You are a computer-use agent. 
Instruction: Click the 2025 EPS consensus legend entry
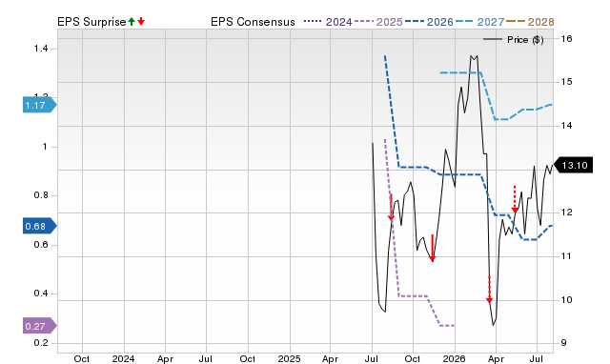378,22
